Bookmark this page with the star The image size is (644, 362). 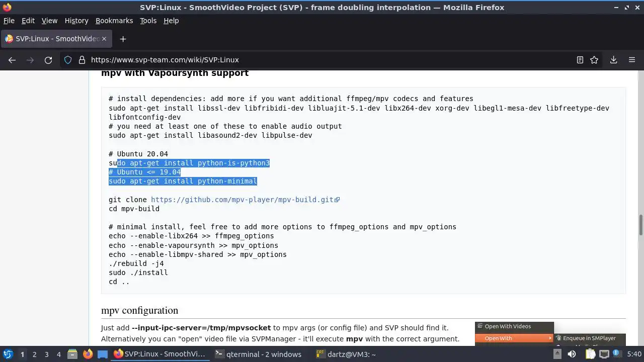pyautogui.click(x=594, y=60)
